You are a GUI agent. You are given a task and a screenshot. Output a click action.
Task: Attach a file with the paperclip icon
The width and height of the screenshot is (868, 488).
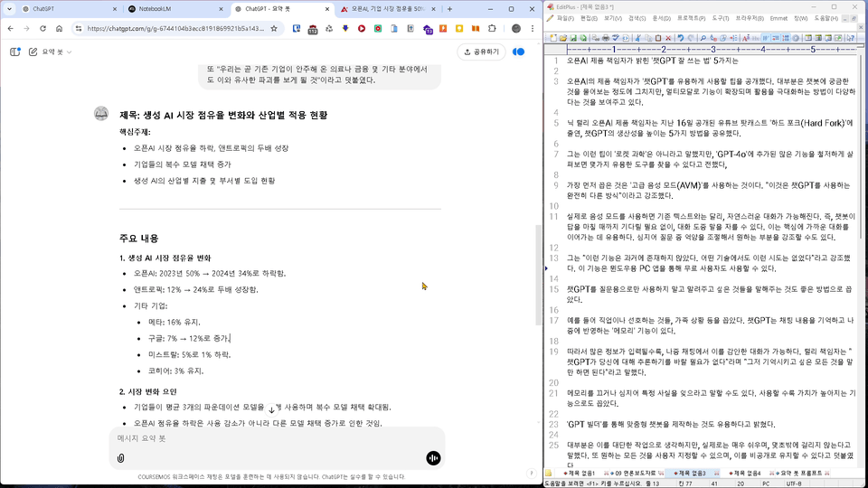click(120, 458)
